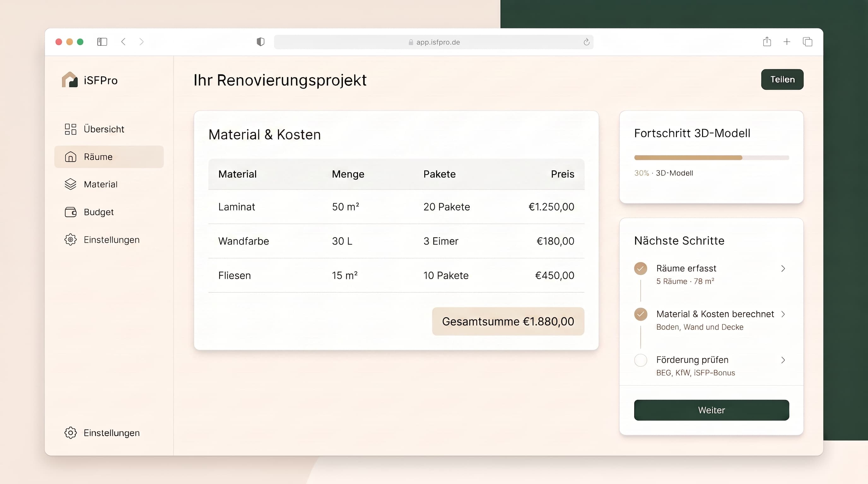Click the Nächste Schritte title
Image resolution: width=868 pixels, height=484 pixels.
(x=679, y=241)
